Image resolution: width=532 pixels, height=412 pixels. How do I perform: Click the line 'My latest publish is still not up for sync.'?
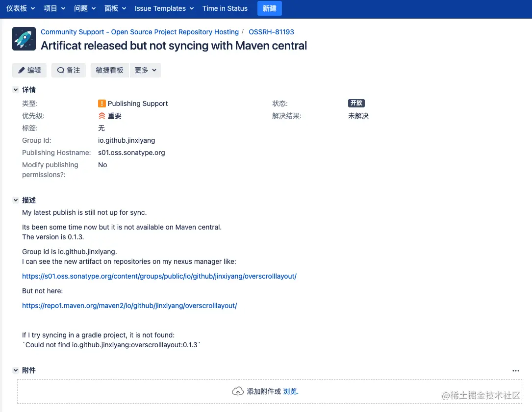coord(84,212)
